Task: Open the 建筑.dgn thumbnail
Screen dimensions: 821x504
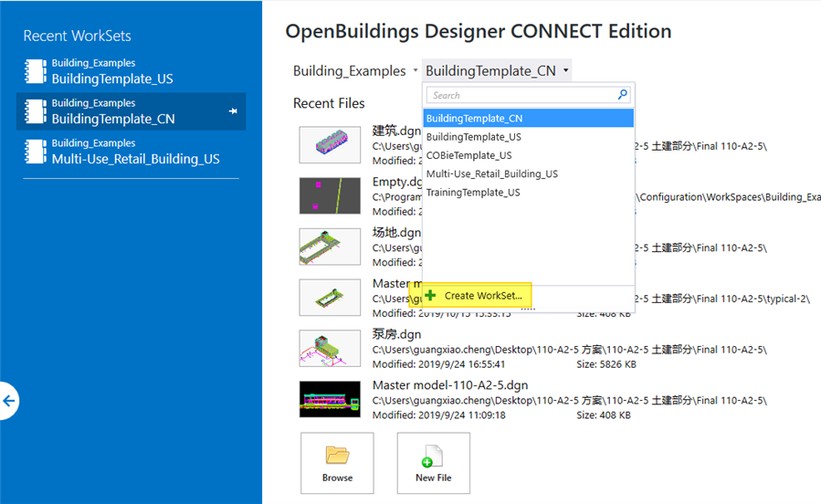Action: coord(330,144)
